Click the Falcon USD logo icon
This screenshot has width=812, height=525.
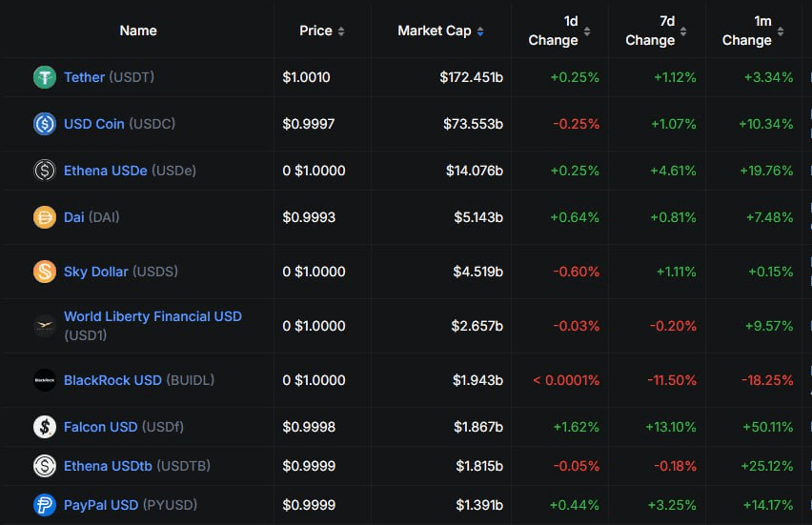(x=45, y=427)
